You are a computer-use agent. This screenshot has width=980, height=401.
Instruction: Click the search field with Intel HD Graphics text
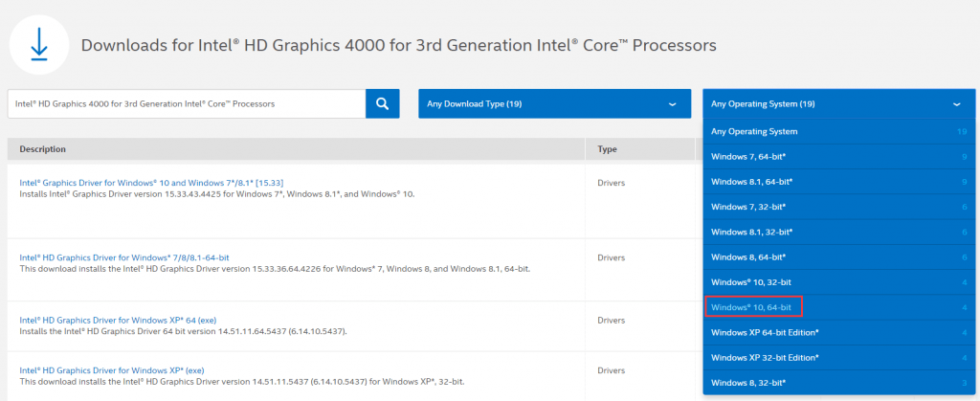(187, 104)
